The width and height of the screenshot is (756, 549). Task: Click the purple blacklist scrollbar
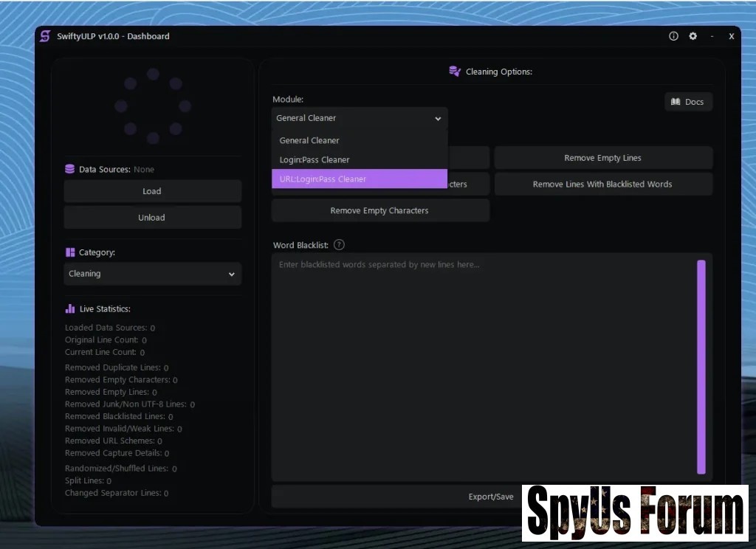tap(701, 367)
